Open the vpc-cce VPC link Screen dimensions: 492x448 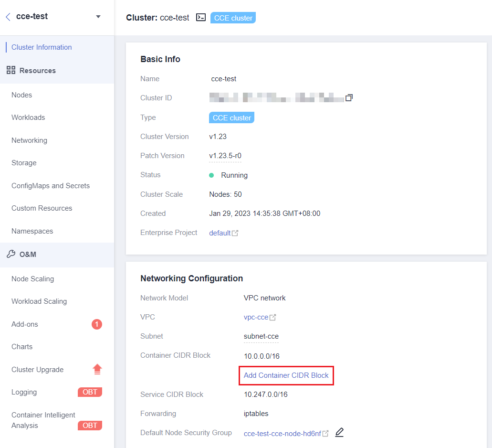[256, 317]
